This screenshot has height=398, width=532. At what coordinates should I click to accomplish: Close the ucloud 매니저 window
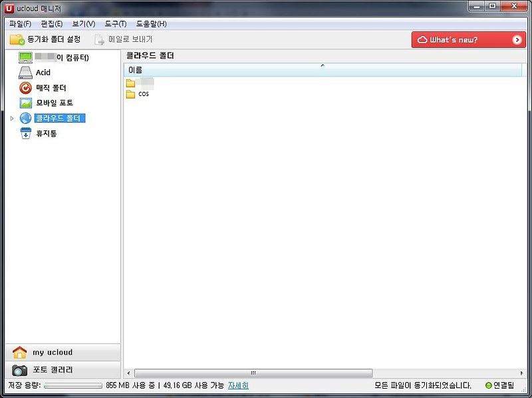(513, 6)
